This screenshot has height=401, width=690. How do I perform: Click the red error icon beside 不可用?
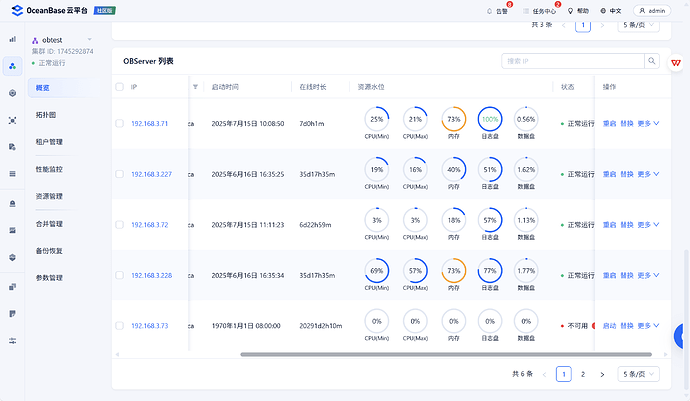[x=593, y=326]
